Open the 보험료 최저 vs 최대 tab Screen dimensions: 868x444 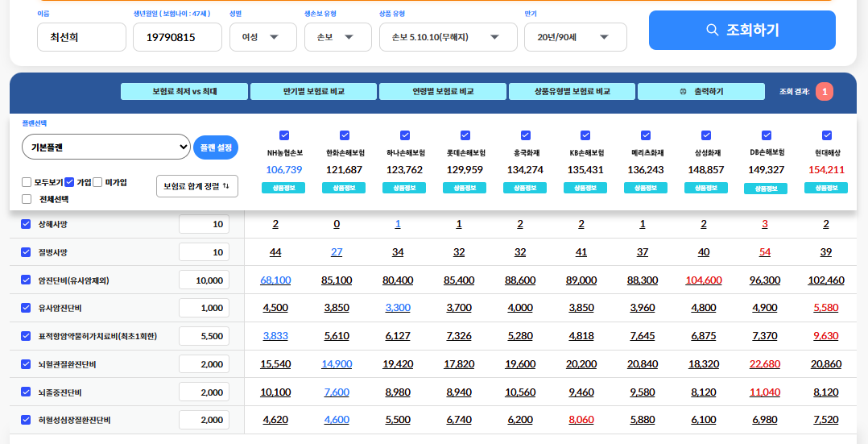(184, 92)
